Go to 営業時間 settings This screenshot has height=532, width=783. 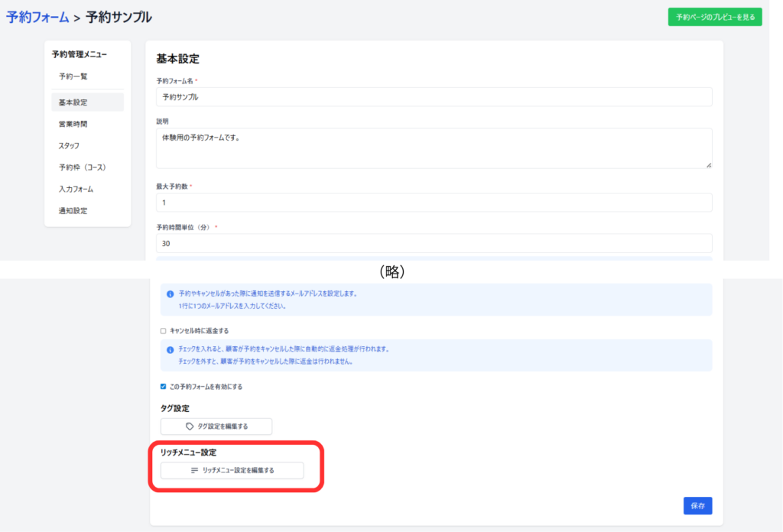click(x=73, y=124)
